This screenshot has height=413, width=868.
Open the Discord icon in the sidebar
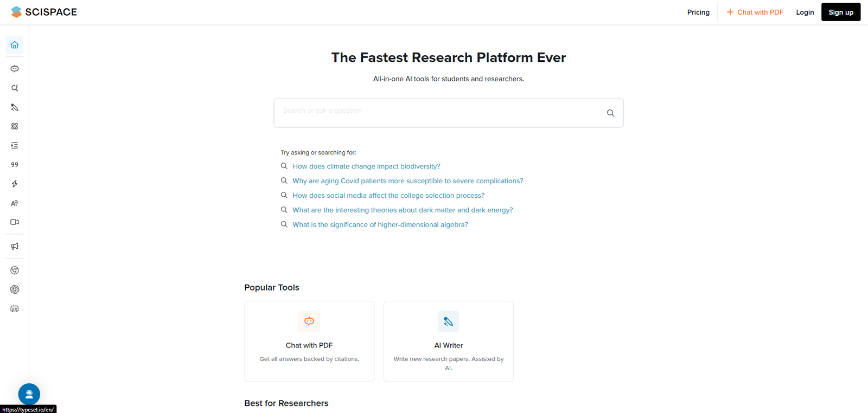[x=15, y=308]
